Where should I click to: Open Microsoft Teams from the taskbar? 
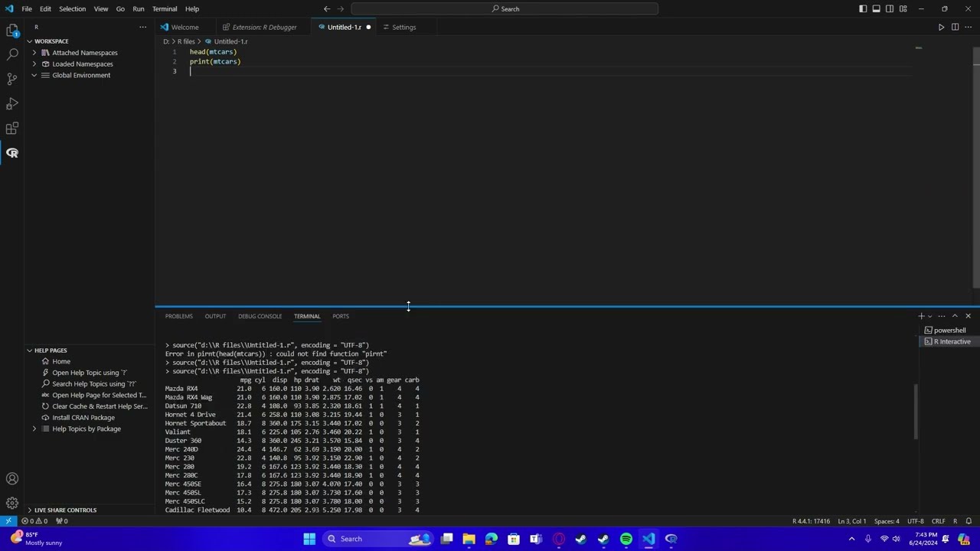click(x=536, y=539)
